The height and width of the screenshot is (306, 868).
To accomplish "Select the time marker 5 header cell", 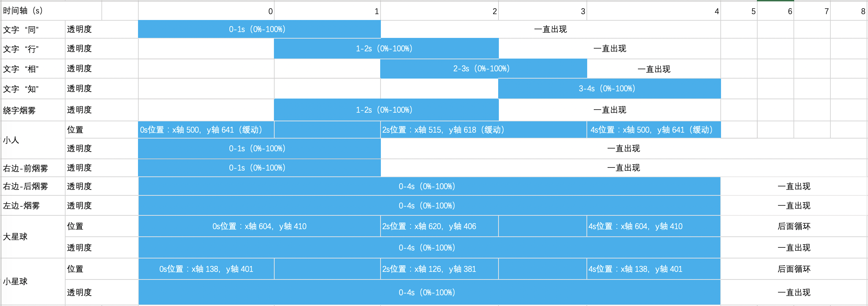I will [x=739, y=11].
